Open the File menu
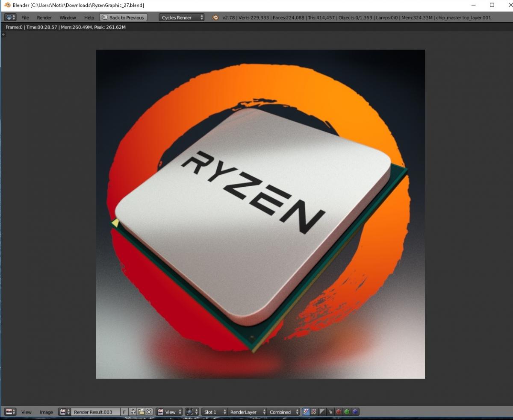Screen dimensions: 513x420 [25, 18]
